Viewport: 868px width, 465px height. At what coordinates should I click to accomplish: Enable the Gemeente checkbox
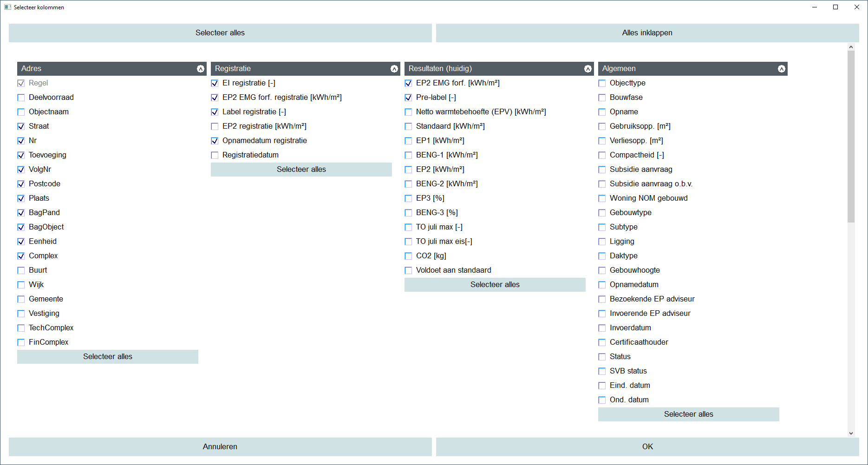pyautogui.click(x=21, y=299)
